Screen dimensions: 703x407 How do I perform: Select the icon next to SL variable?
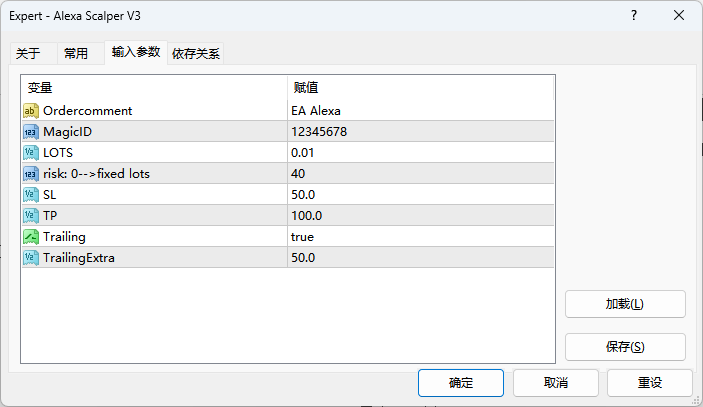(x=31, y=195)
